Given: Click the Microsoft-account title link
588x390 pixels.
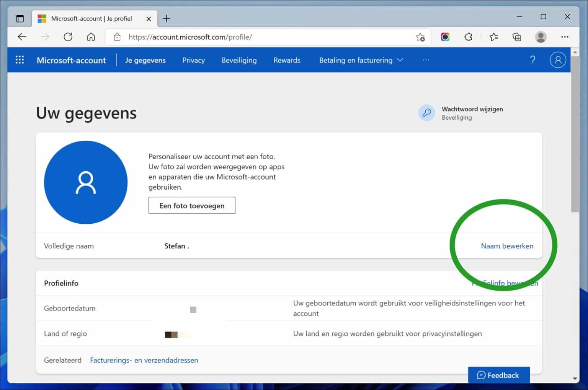Looking at the screenshot, I should 71,60.
